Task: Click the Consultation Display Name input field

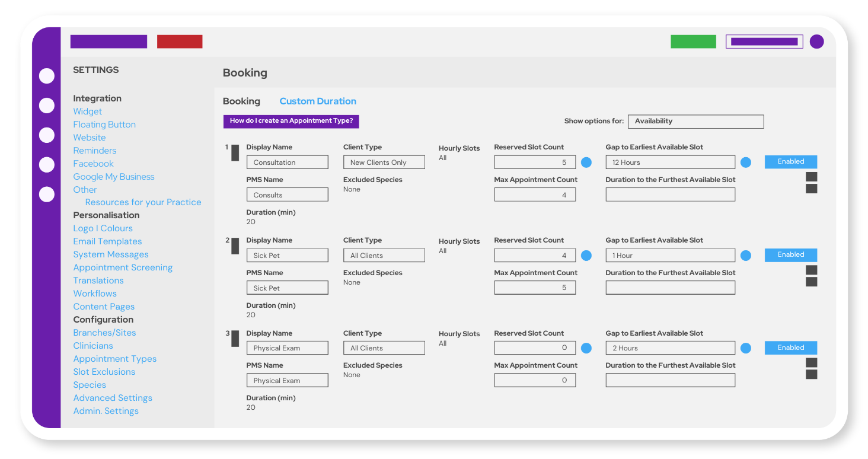Action: 287,162
